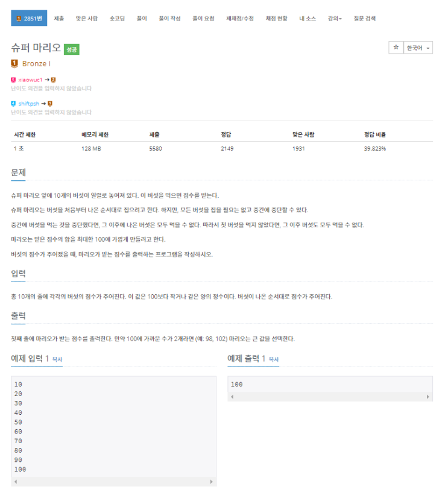The image size is (448, 492).
Task: Open the 한국어 language dropdown
Action: [x=418, y=48]
